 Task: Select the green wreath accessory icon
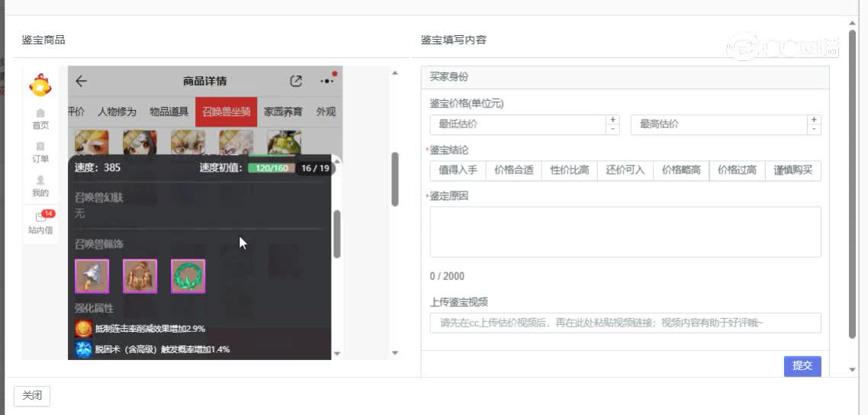click(188, 276)
